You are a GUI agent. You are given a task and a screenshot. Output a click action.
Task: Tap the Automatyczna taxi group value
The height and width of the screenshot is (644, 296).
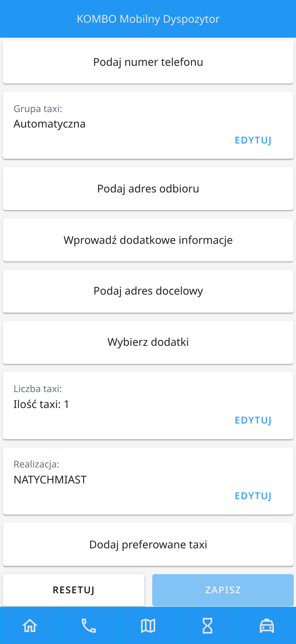point(50,124)
